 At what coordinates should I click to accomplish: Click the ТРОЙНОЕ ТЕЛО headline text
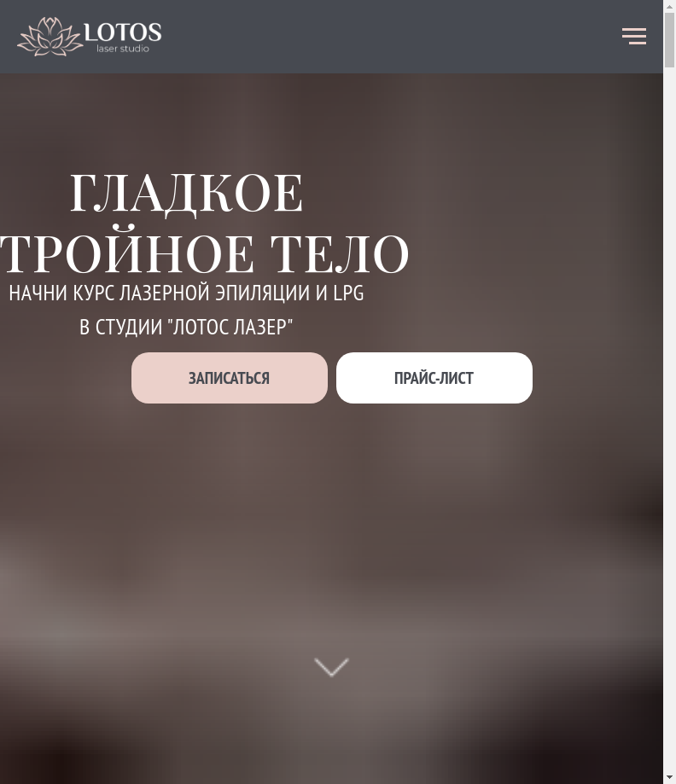coord(204,254)
